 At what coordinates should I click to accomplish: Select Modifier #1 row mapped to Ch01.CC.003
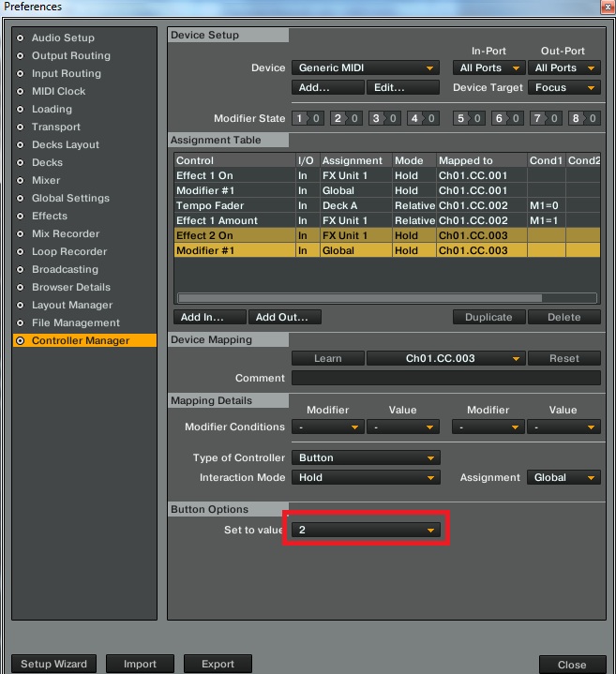[x=387, y=250]
